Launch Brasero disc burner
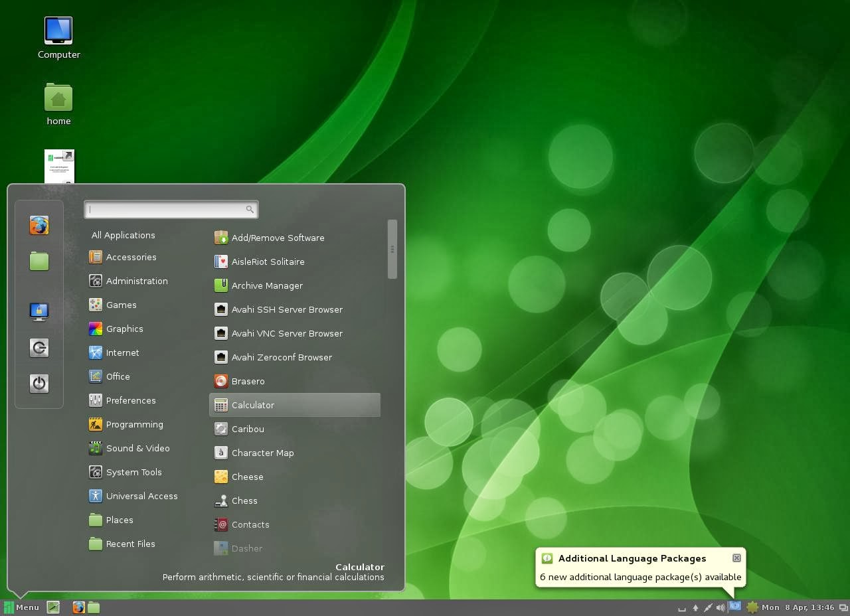The height and width of the screenshot is (616, 850). pyautogui.click(x=248, y=381)
